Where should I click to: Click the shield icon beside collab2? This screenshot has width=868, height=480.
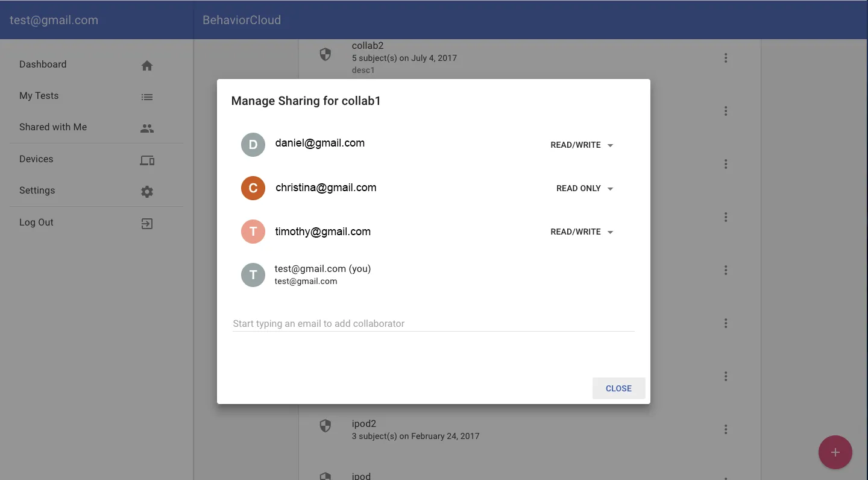pyautogui.click(x=325, y=55)
